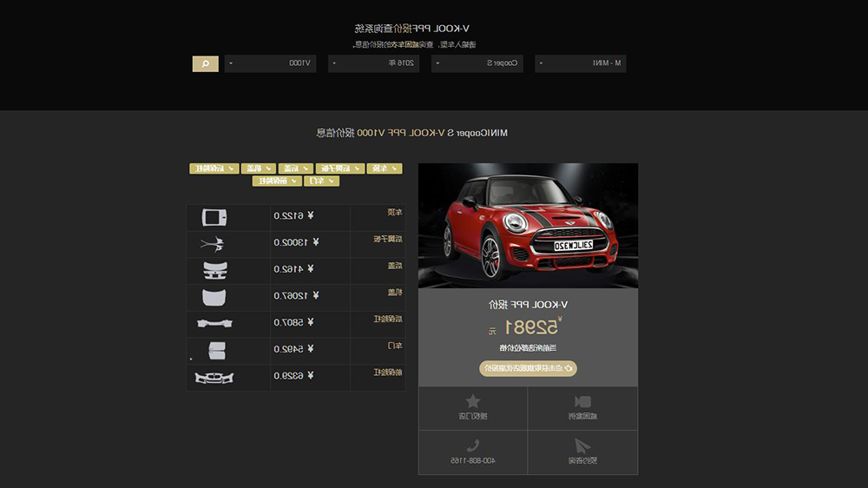Screen dimensions: 868x488
Task: Open the M - MINI brand dropdown
Action: point(580,63)
